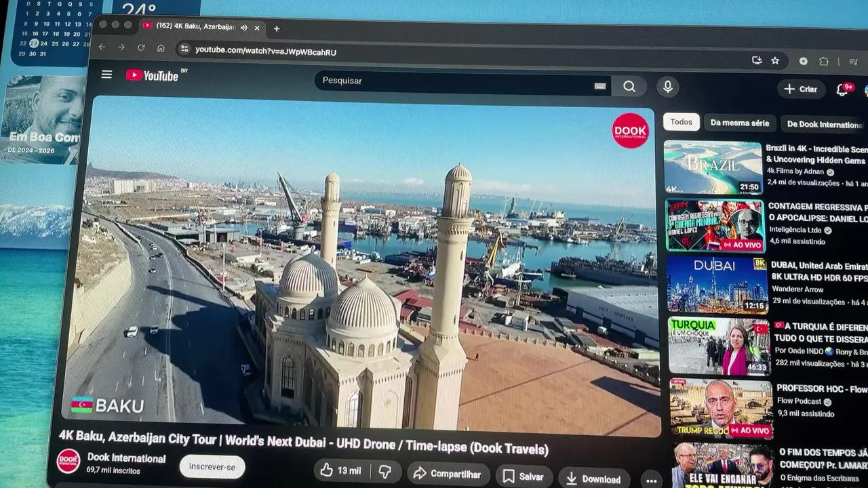This screenshot has width=868, height=488.
Task: Select the Todos filter chip
Action: coord(681,122)
